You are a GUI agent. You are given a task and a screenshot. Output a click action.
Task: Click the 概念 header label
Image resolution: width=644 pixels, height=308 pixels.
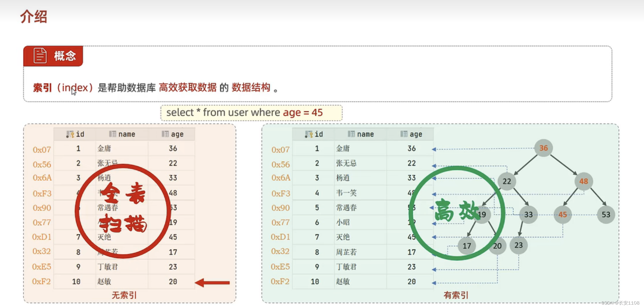(65, 56)
